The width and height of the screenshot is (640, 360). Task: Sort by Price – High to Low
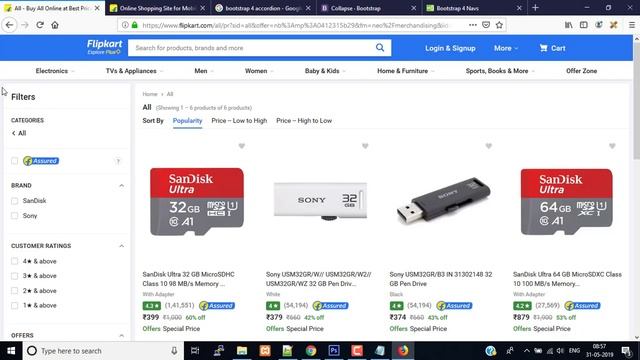pyautogui.click(x=304, y=121)
